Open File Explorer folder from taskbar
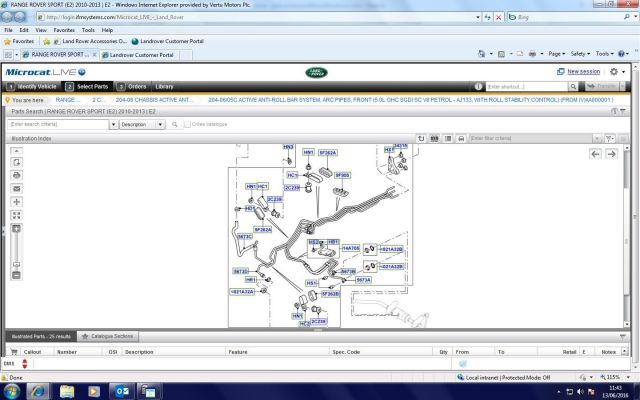 point(67,392)
